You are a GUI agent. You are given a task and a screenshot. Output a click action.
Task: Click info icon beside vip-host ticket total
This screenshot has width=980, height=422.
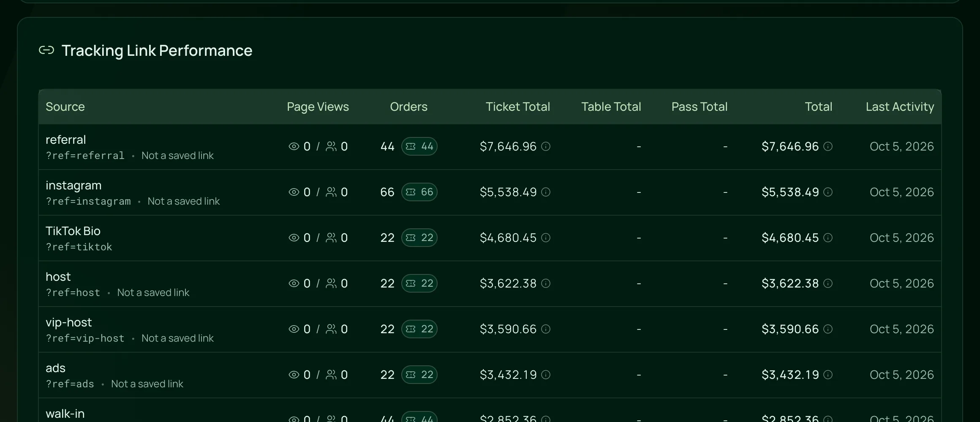(x=546, y=329)
